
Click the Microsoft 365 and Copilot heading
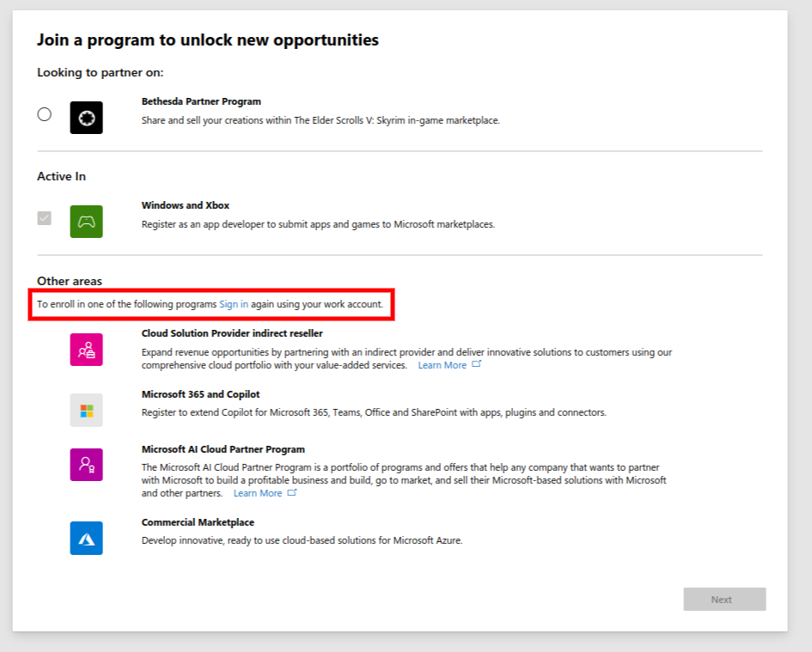point(198,393)
